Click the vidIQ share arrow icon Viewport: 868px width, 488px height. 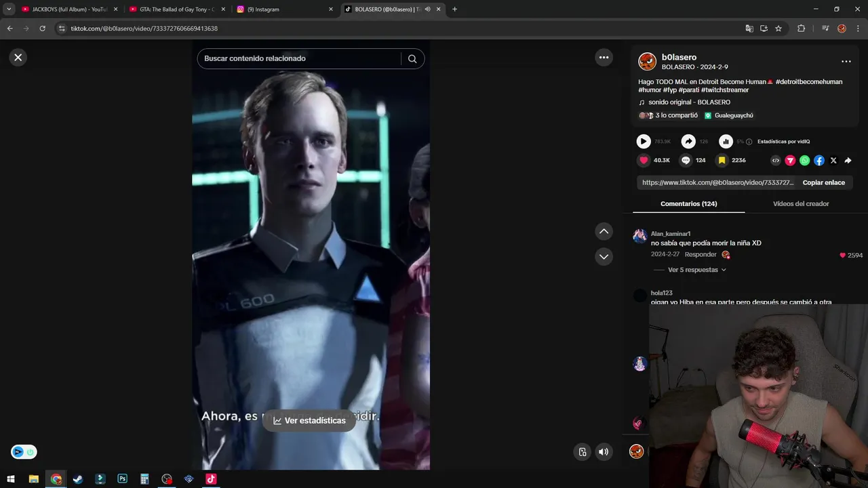click(688, 142)
